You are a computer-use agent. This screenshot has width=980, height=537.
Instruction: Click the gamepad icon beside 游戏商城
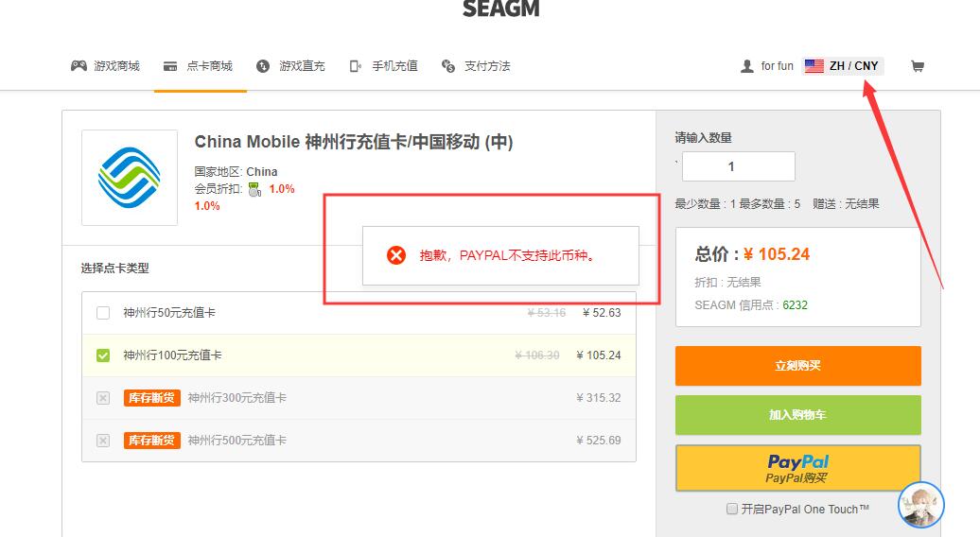[x=79, y=65]
